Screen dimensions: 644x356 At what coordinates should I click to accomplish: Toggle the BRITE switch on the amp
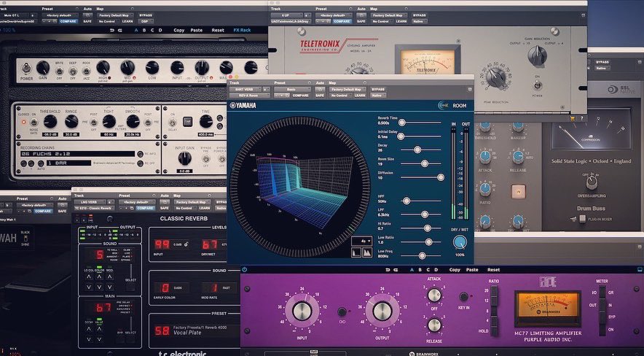59,71
